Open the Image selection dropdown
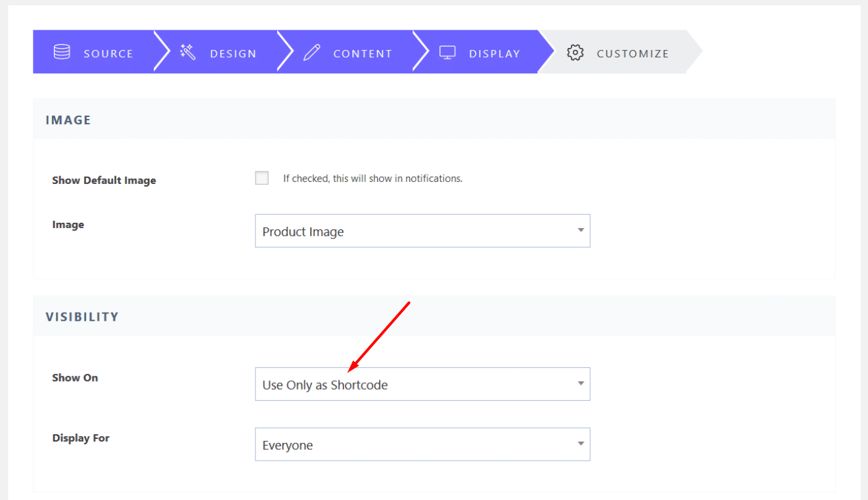 click(x=423, y=231)
